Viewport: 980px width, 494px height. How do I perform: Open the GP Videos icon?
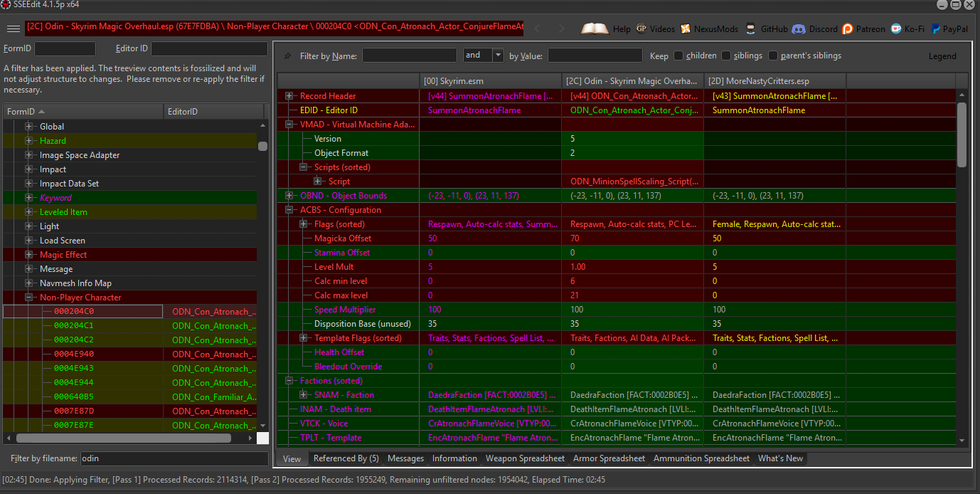coord(641,29)
